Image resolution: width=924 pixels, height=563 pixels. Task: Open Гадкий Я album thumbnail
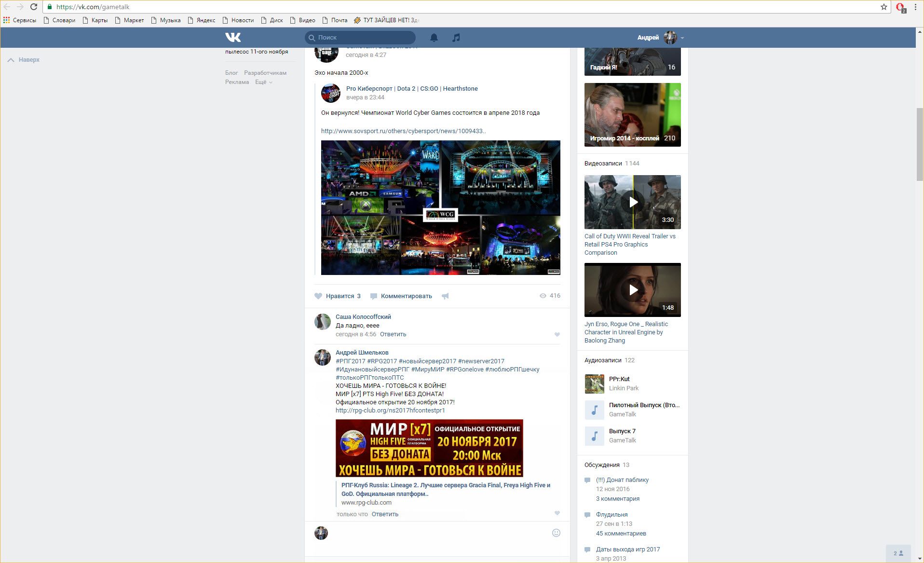[x=633, y=62]
